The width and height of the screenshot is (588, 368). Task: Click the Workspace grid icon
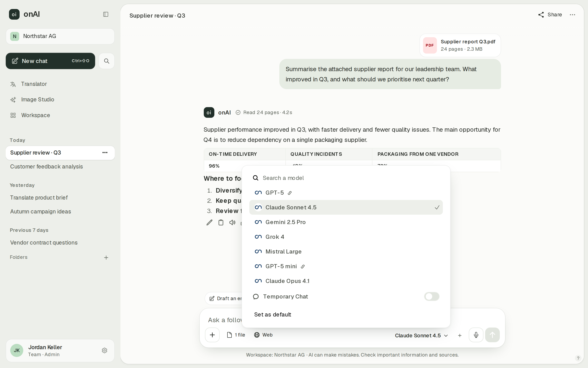click(x=13, y=115)
